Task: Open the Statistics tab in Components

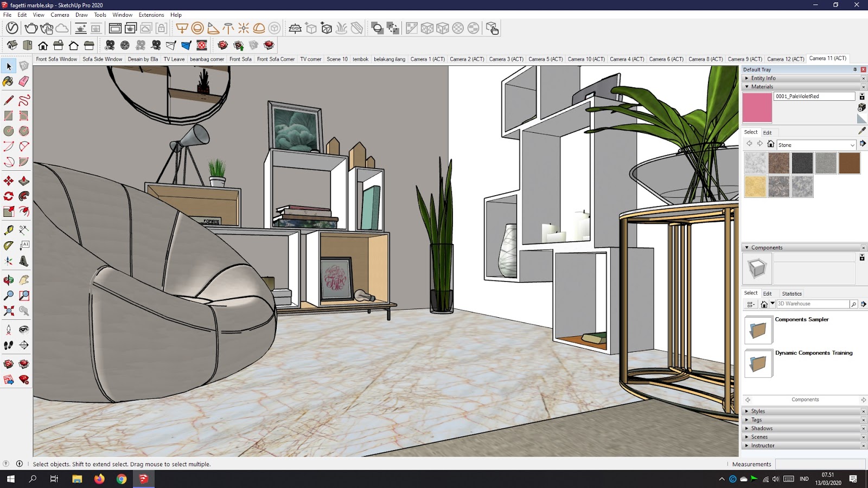Action: click(792, 293)
